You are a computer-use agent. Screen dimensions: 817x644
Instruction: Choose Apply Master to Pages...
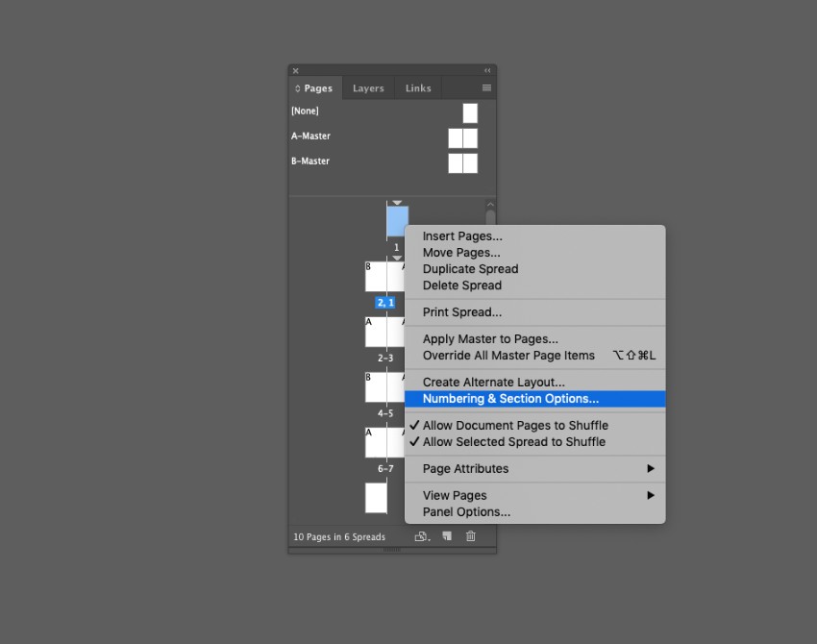click(x=534, y=339)
